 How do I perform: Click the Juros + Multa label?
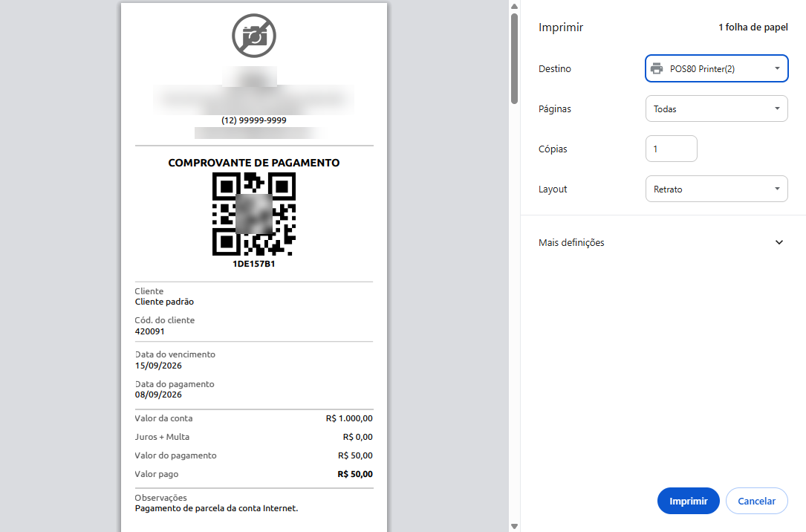162,437
